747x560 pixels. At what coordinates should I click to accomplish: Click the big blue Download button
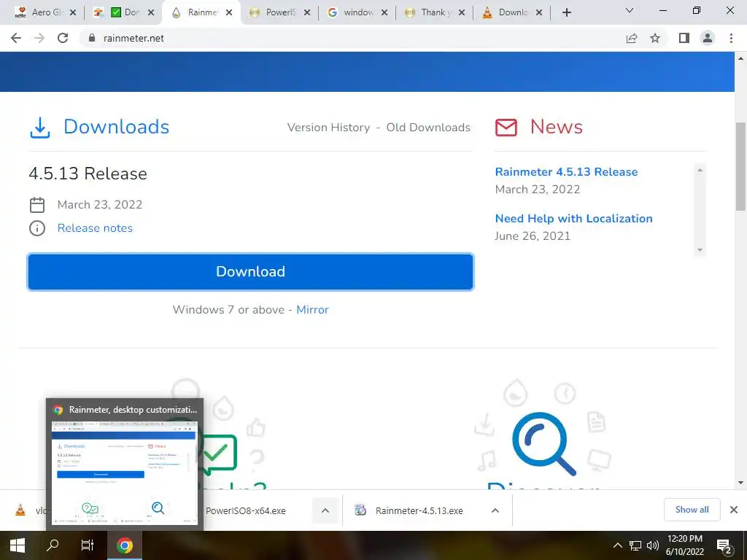251,272
